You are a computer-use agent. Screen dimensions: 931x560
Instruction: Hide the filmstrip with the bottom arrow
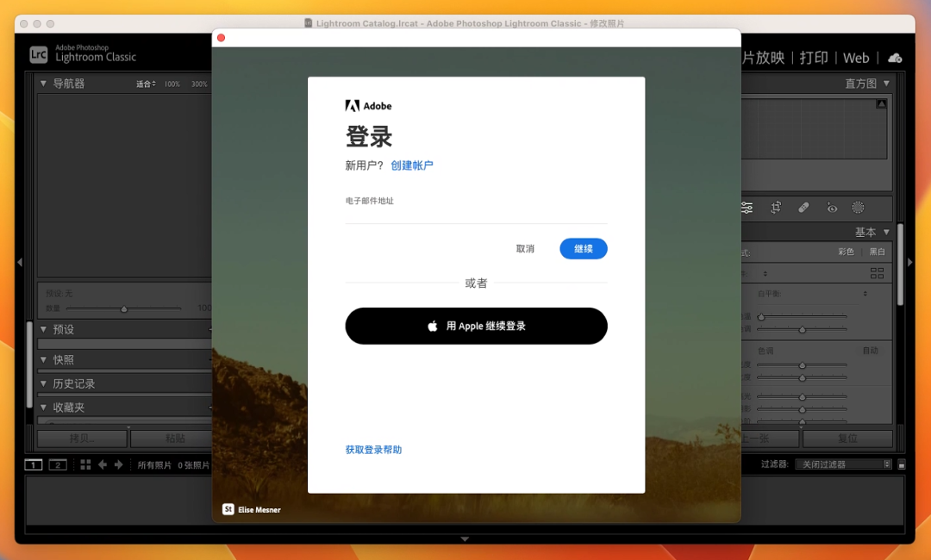465,538
